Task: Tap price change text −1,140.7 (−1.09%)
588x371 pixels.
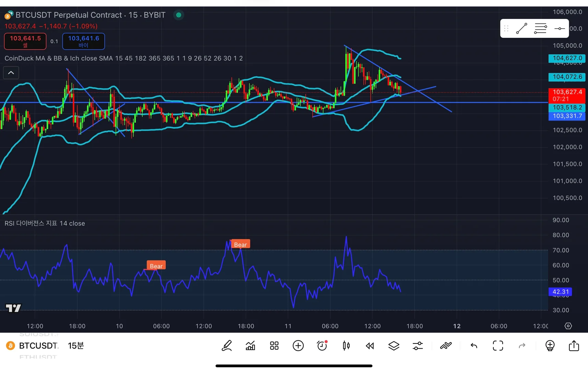Action: tap(68, 26)
